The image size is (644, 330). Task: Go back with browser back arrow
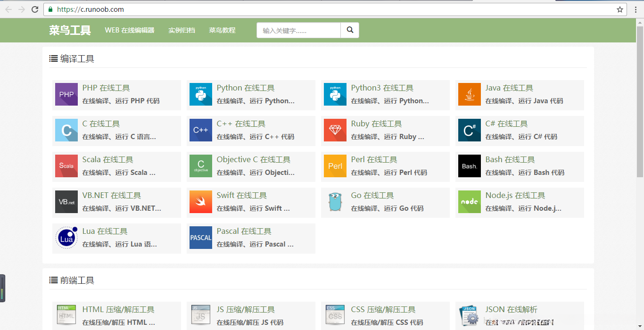tap(8, 9)
